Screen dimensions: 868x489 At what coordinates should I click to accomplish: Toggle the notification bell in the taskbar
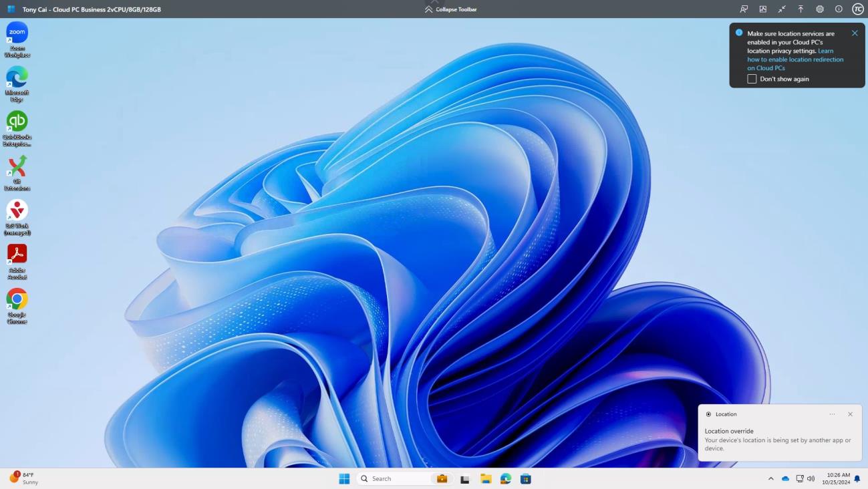coord(857,479)
